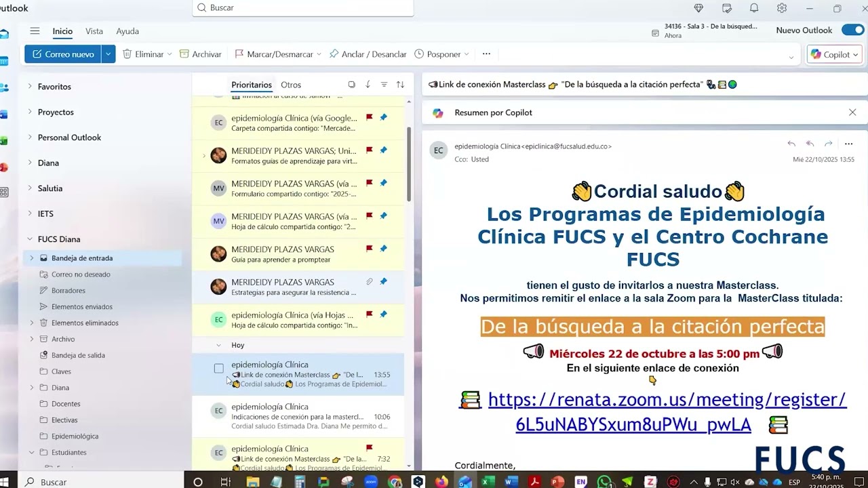Click the Outlook Buscar search field
The height and width of the screenshot is (488, 868).
pos(303,7)
